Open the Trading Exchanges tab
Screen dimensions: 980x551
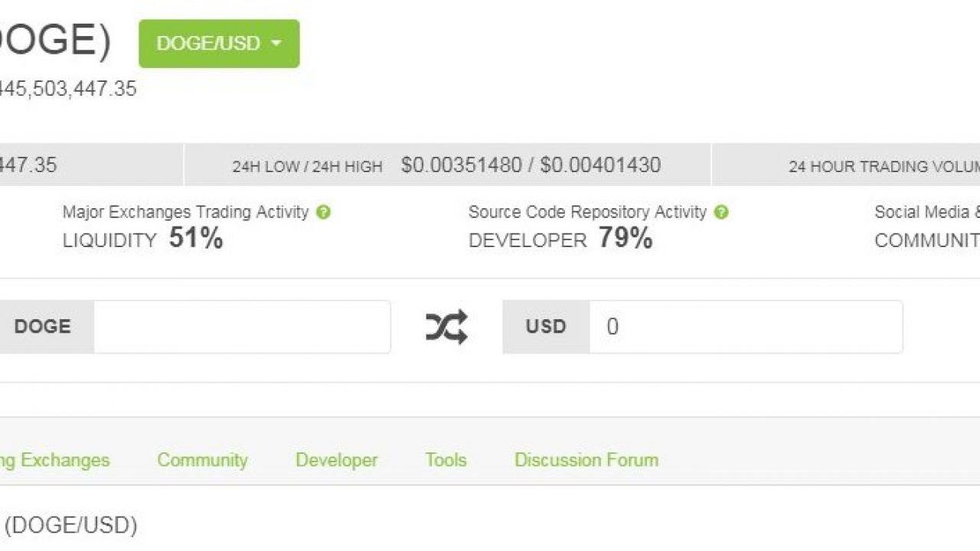pyautogui.click(x=54, y=460)
